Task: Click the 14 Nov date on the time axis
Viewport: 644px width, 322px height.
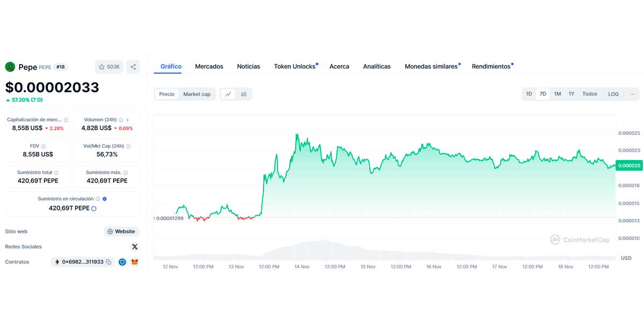Action: coord(302,266)
